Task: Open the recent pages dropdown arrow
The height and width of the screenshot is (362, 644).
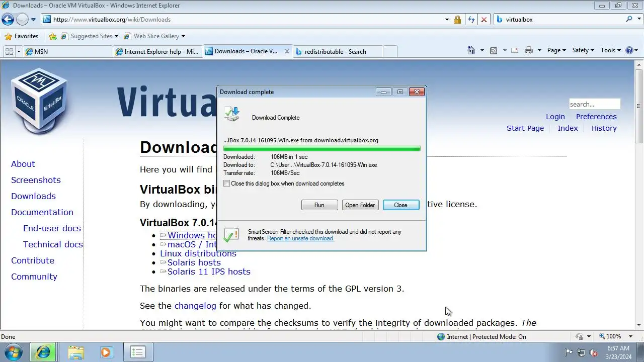Action: [34, 20]
